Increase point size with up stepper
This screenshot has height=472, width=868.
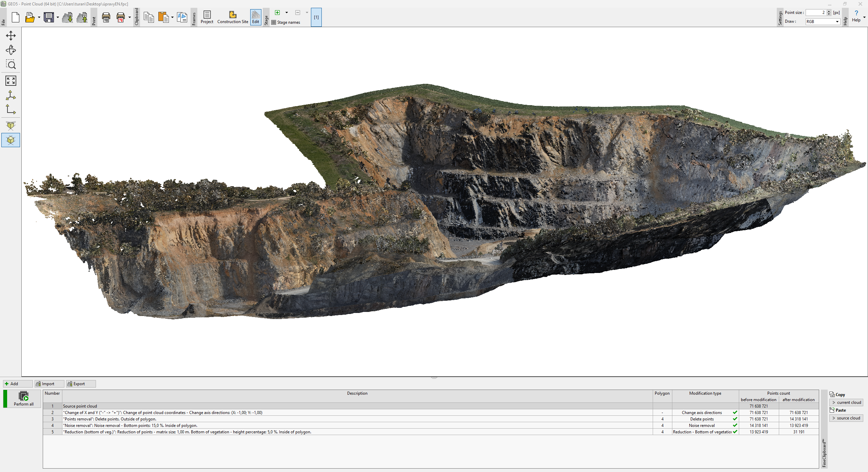pos(829,11)
